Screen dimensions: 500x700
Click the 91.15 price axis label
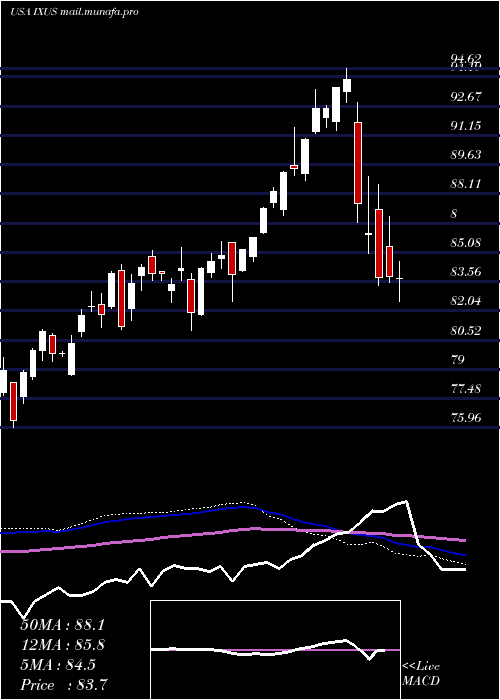click(466, 125)
